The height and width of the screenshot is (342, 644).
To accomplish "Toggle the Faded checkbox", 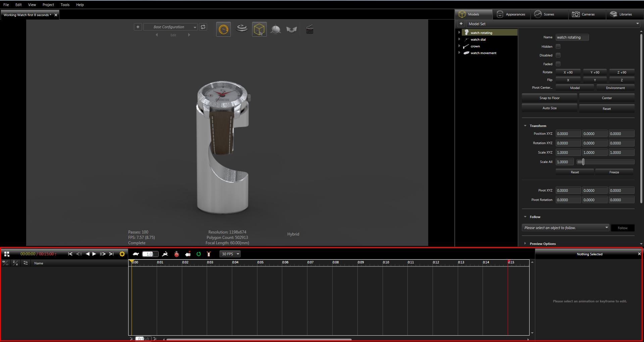I will [x=558, y=64].
